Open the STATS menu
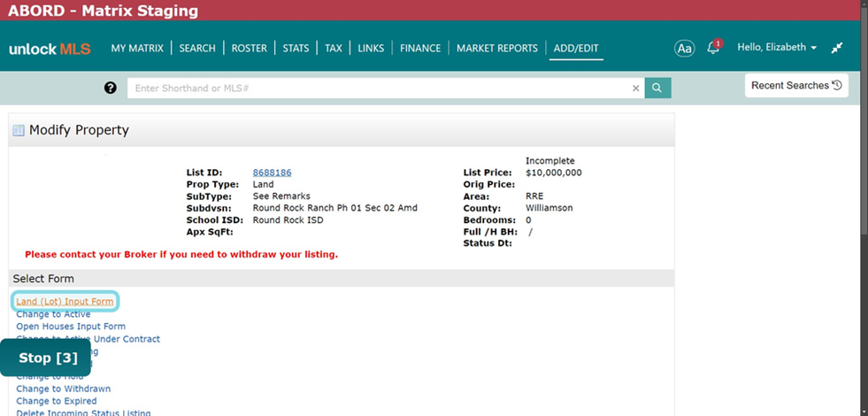This screenshot has width=868, height=416. (x=296, y=48)
